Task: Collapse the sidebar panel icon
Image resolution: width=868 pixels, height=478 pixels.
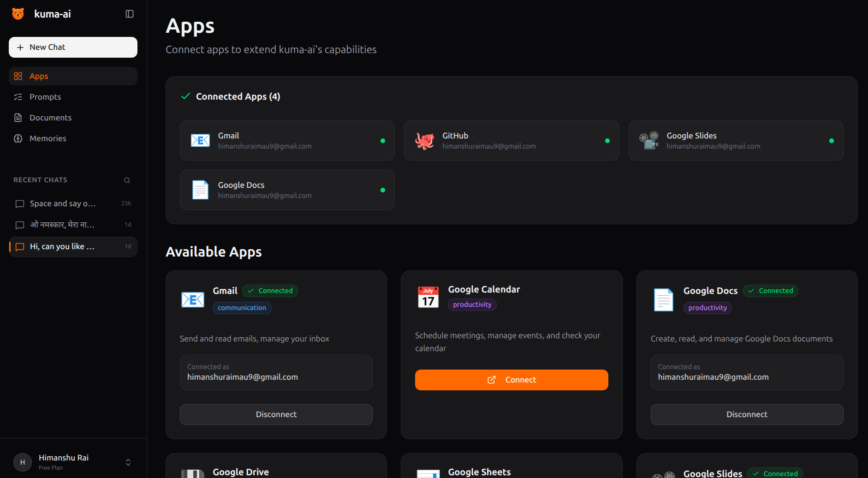Action: click(x=130, y=14)
